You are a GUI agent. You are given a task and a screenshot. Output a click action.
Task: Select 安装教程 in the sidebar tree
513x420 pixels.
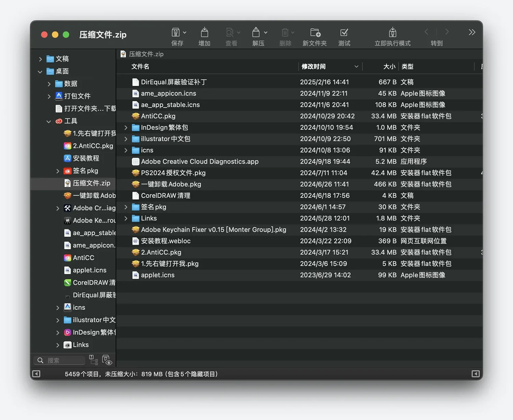pos(74,158)
